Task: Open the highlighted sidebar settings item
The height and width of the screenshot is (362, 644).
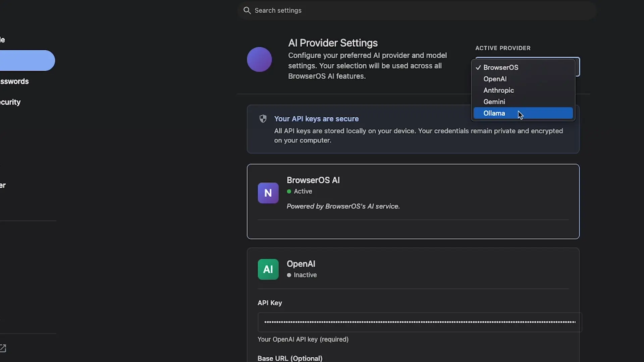Action: coord(27,60)
